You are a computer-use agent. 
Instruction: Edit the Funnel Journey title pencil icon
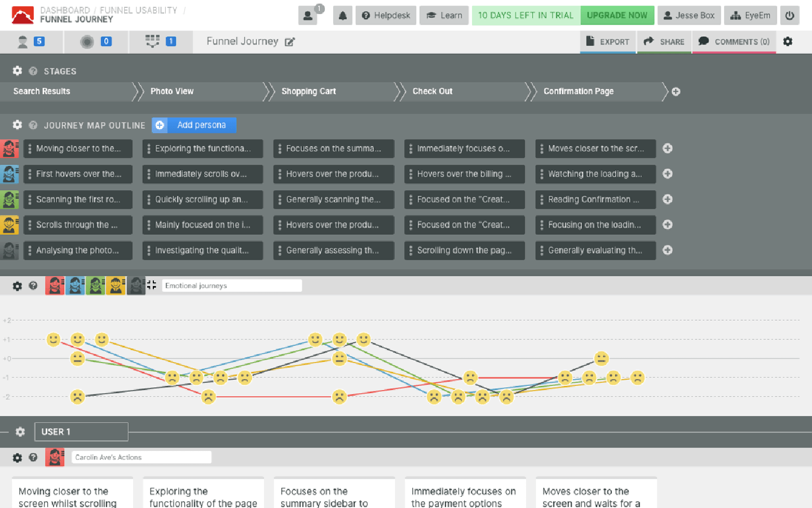coord(290,42)
